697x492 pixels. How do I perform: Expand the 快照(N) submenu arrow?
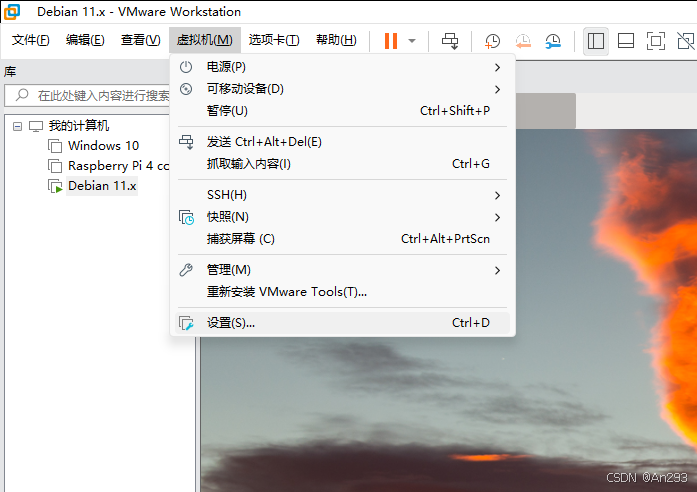497,217
